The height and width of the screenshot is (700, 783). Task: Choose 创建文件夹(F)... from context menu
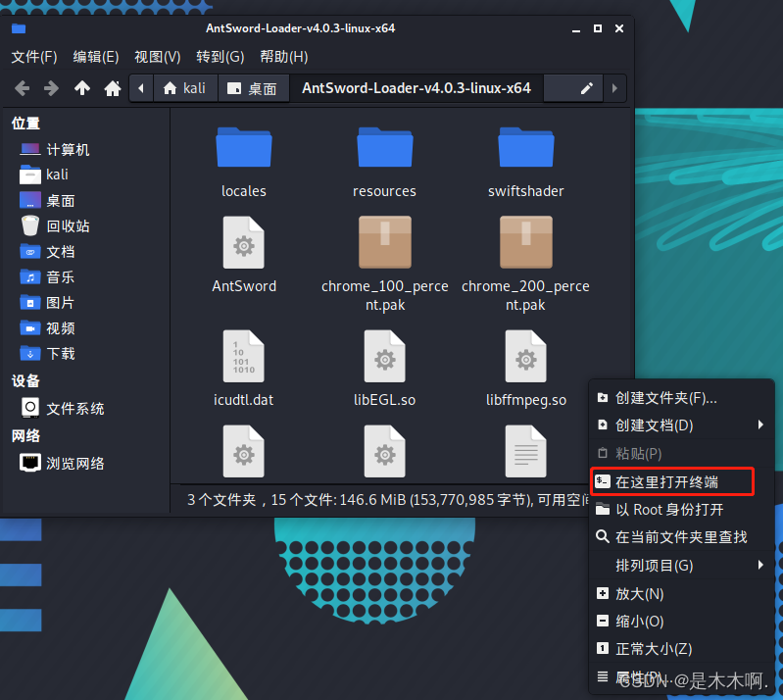[682, 398]
